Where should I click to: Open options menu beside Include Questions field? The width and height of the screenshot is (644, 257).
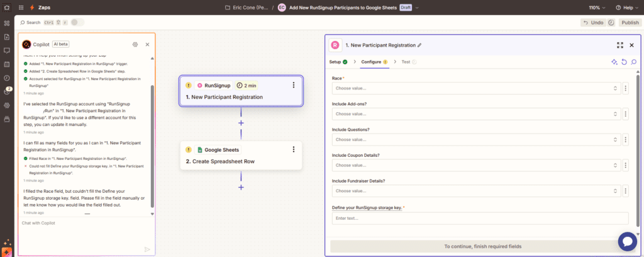pyautogui.click(x=626, y=139)
